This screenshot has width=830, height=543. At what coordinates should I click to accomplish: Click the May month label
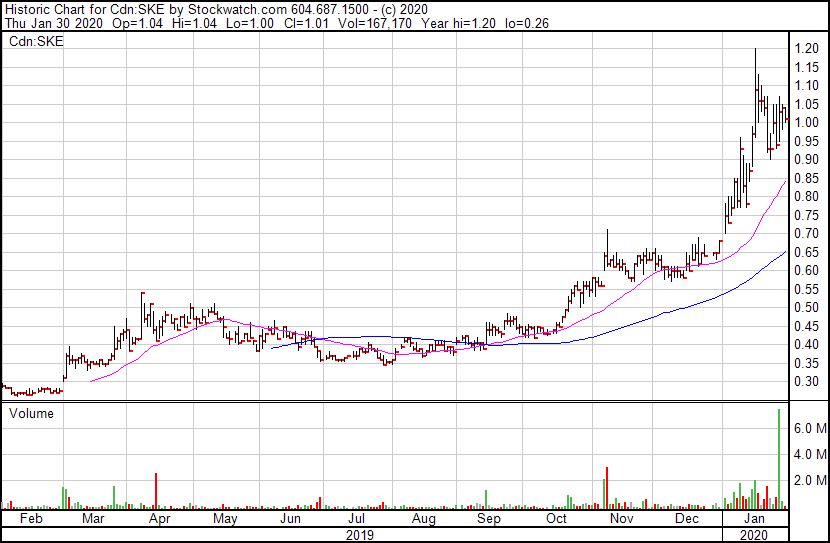pos(225,518)
